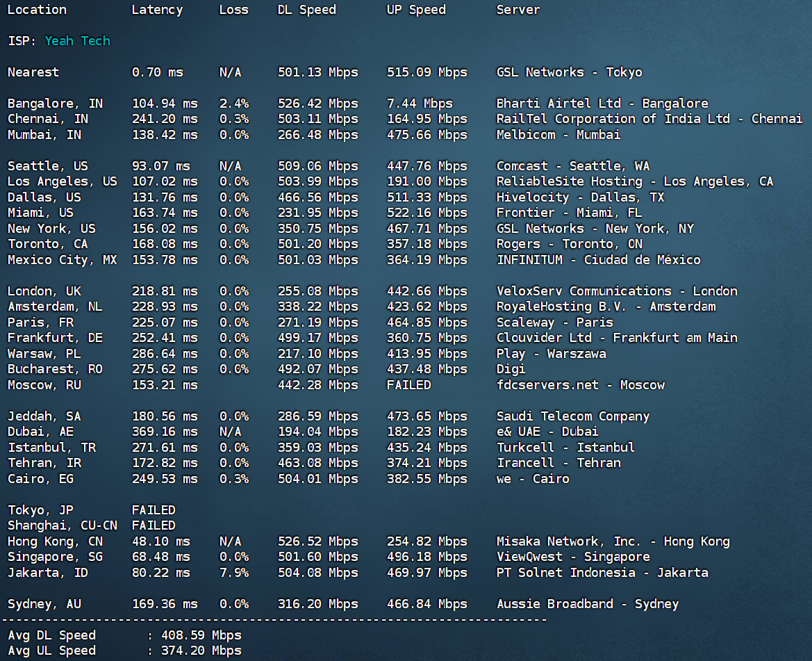Select "Comcast - Seattle, WA" server
This screenshot has height=661, width=812.
point(573,165)
